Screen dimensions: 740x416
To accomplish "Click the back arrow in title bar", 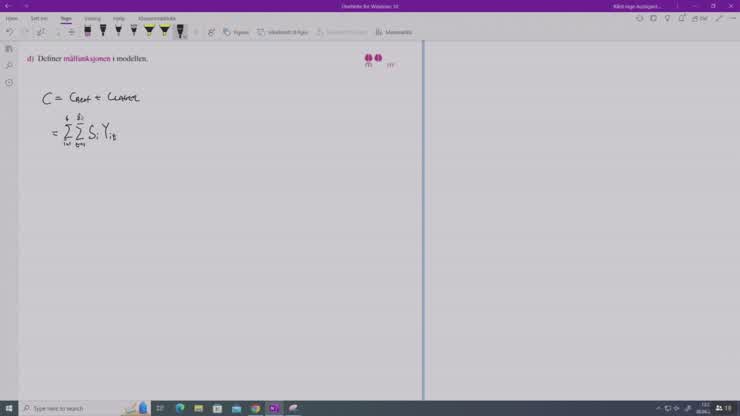I will tap(8, 6).
